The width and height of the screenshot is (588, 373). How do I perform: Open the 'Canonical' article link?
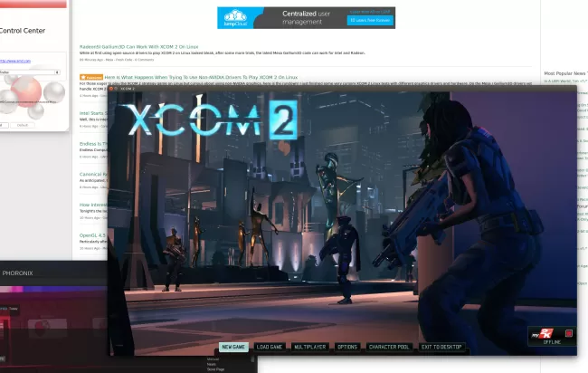(x=93, y=174)
